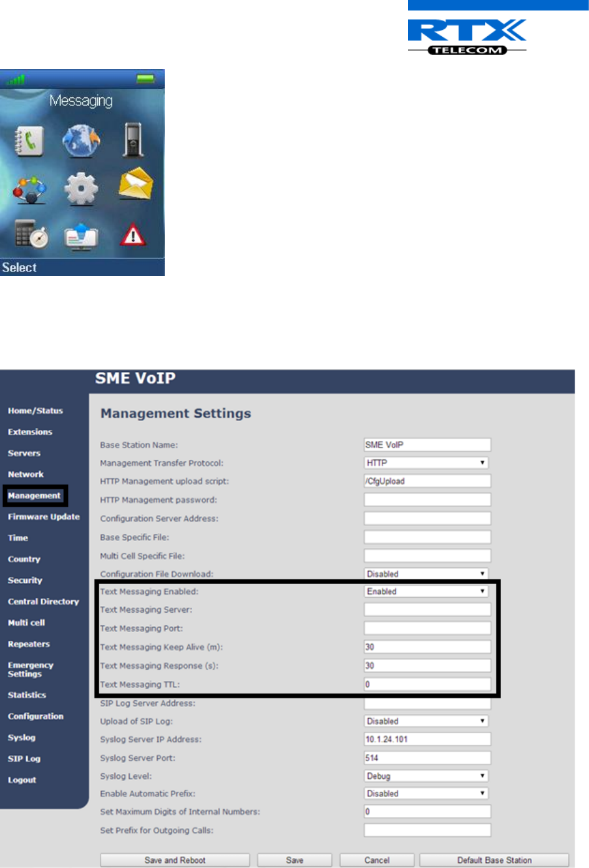The width and height of the screenshot is (589, 868).
Task: Open Repeaters page
Action: 29,644
